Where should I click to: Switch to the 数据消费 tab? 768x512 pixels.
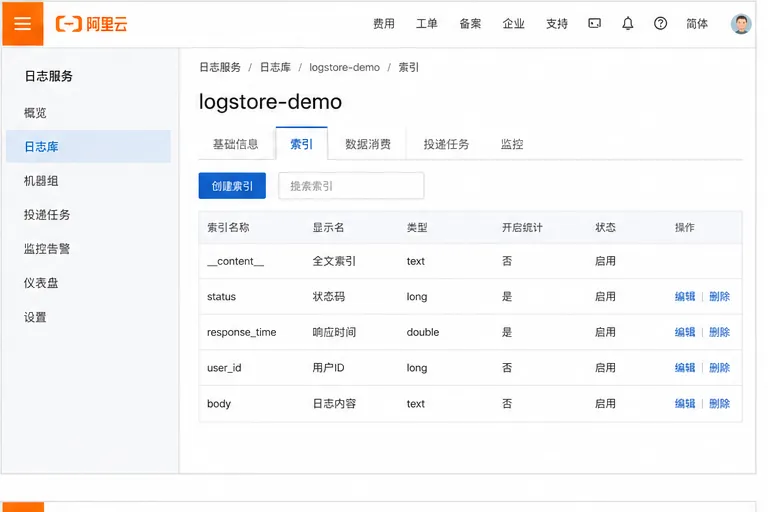coord(368,144)
